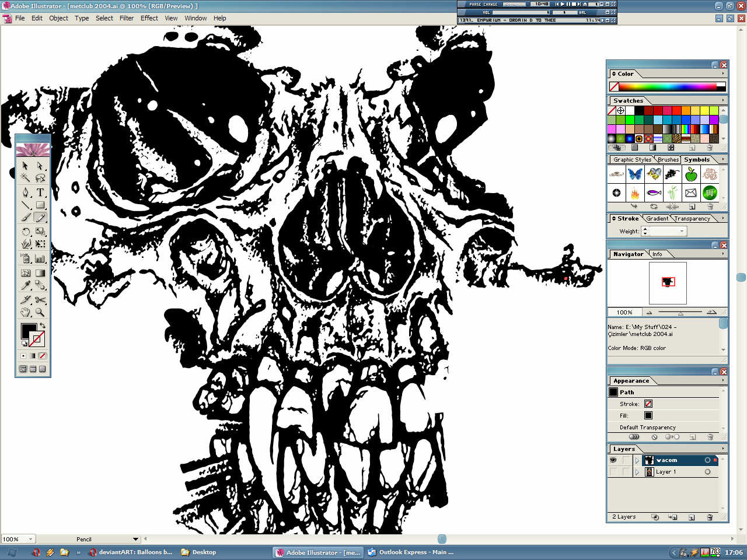Show gradient swatches button
The height and width of the screenshot is (560, 747).
(652, 148)
